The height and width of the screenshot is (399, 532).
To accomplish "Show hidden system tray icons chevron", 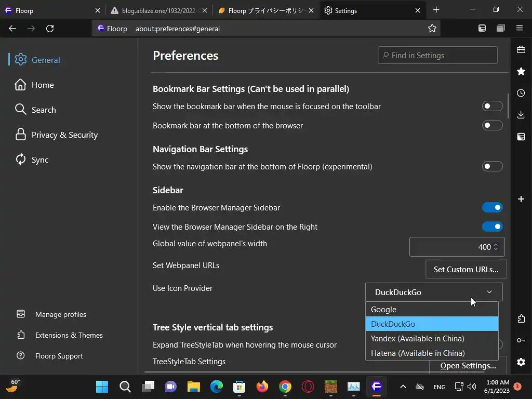I will (x=403, y=387).
